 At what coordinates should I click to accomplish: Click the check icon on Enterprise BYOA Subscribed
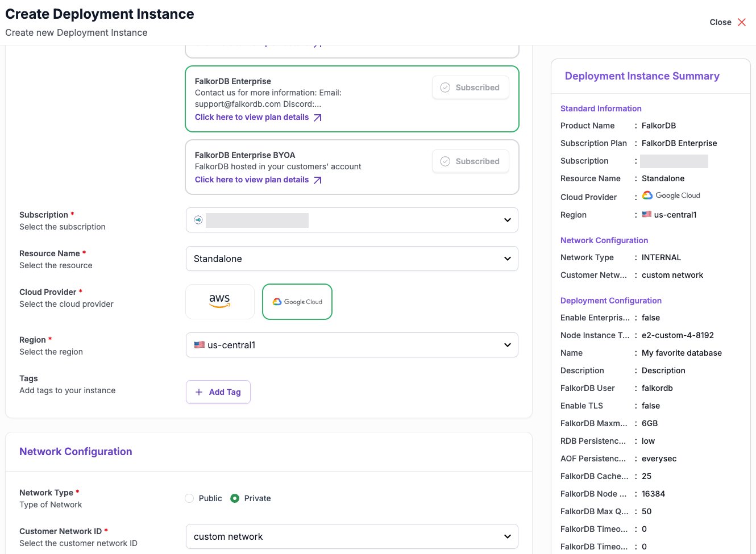coord(445,161)
